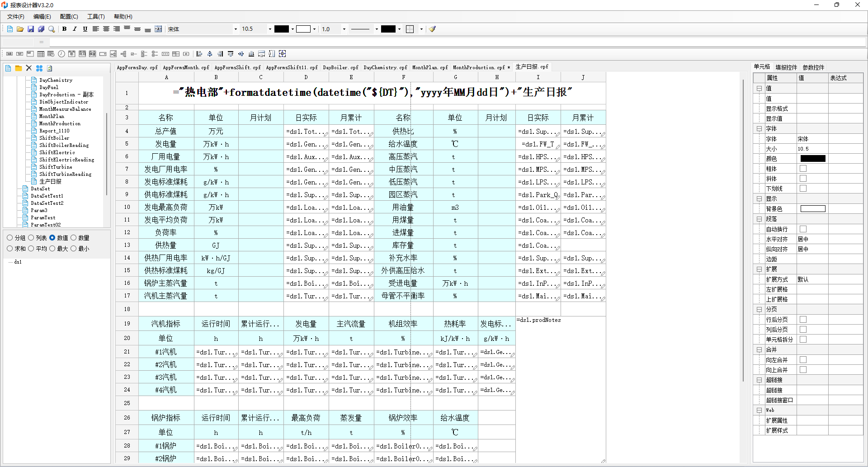Tick the 粗体 checkbox in properties
Screen dimensions: 868x467
[x=803, y=169]
